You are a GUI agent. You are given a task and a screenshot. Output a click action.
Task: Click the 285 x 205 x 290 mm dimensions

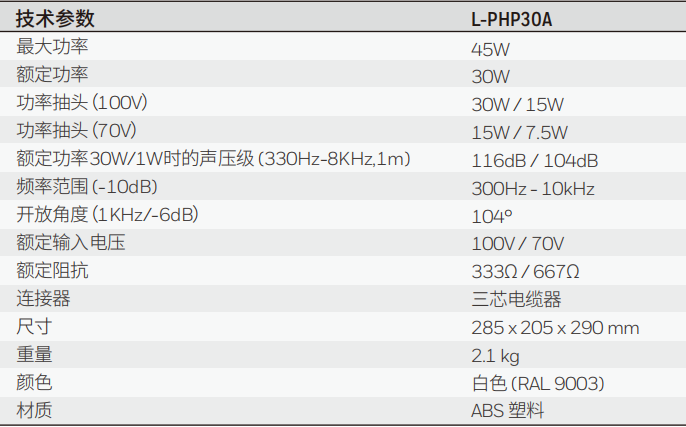tap(555, 328)
